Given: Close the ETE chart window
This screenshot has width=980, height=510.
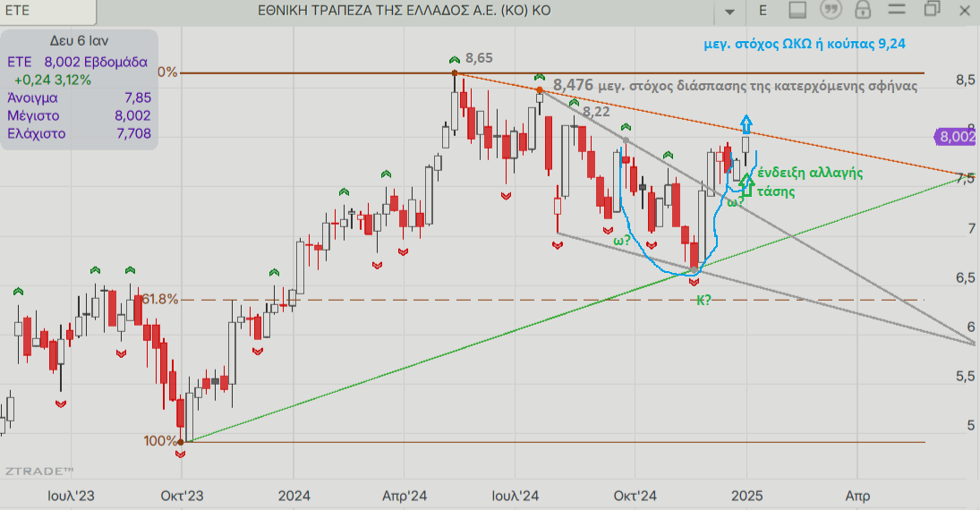Looking at the screenshot, I should [965, 11].
